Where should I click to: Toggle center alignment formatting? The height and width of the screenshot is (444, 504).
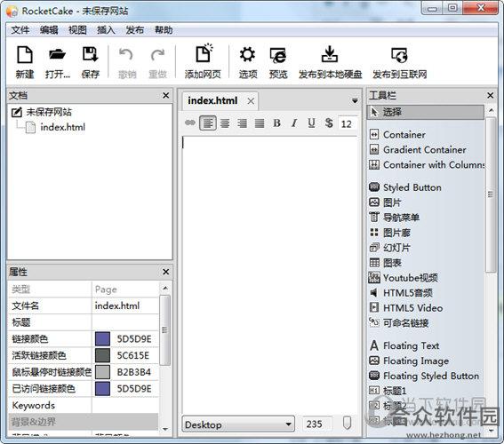pos(225,123)
